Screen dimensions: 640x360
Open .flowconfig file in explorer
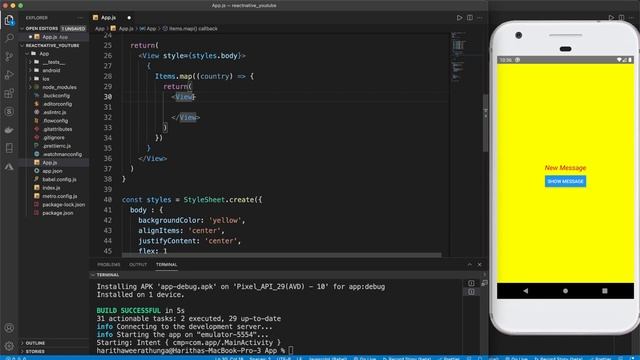tap(55, 121)
